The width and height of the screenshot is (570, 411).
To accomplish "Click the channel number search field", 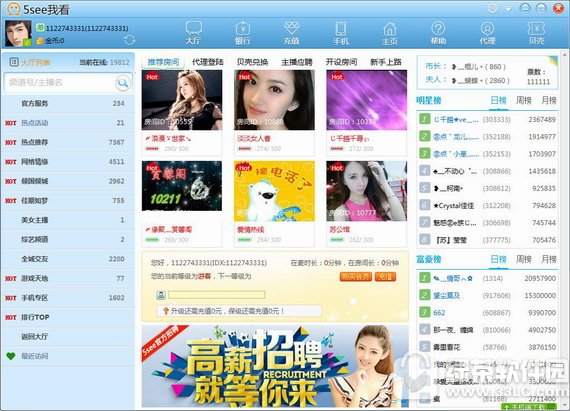I will [60, 82].
